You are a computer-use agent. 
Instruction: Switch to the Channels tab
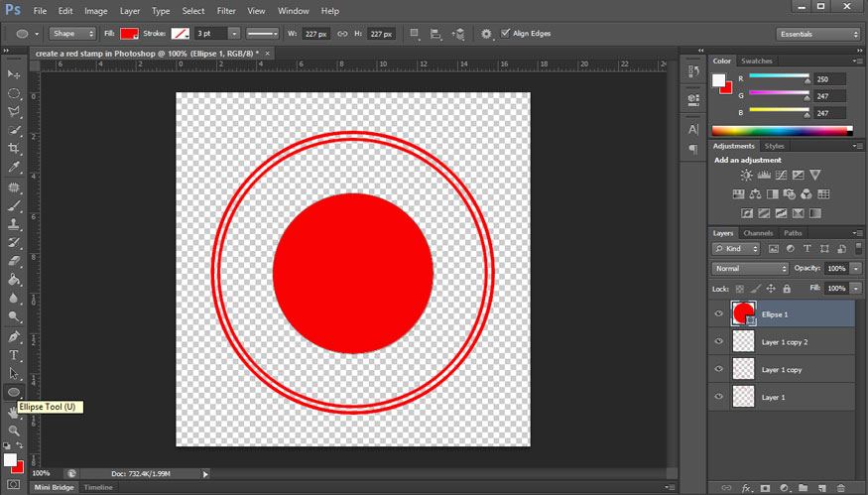pyautogui.click(x=759, y=233)
